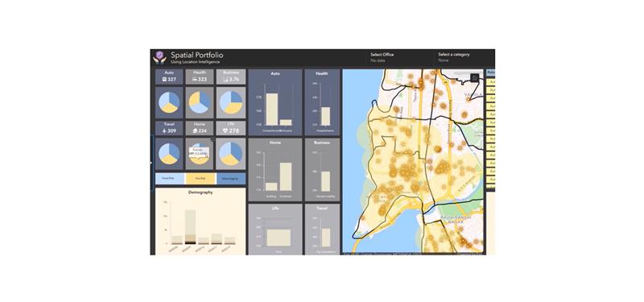Click the airplane icon beside 309
The image size is (644, 302).
[x=164, y=131]
